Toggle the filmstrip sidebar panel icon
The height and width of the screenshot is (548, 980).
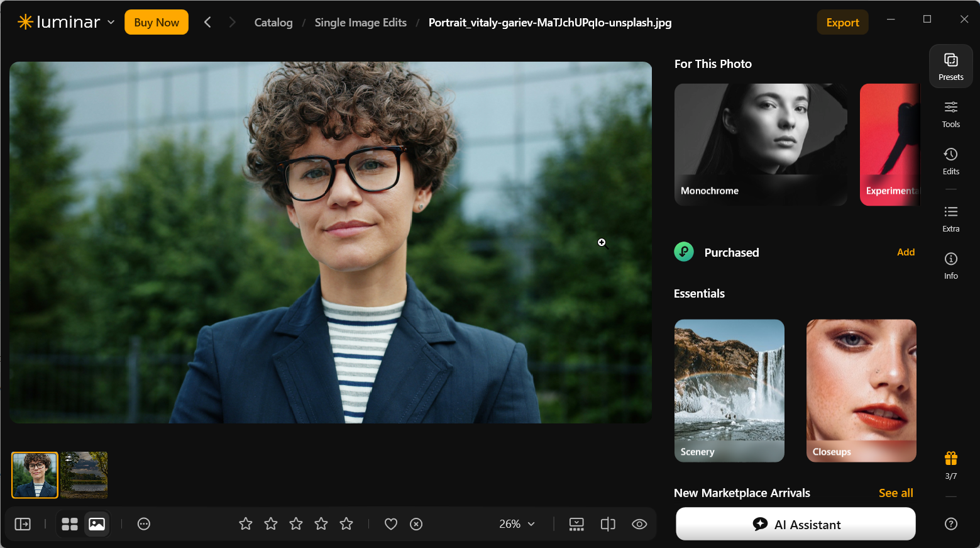tap(23, 524)
